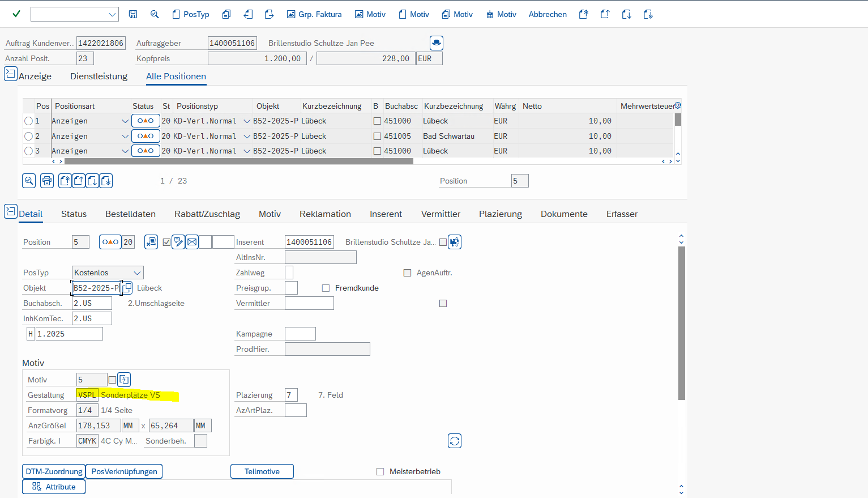This screenshot has height=498, width=868.
Task: Click the first page icon in top toolbar
Action: click(x=584, y=14)
